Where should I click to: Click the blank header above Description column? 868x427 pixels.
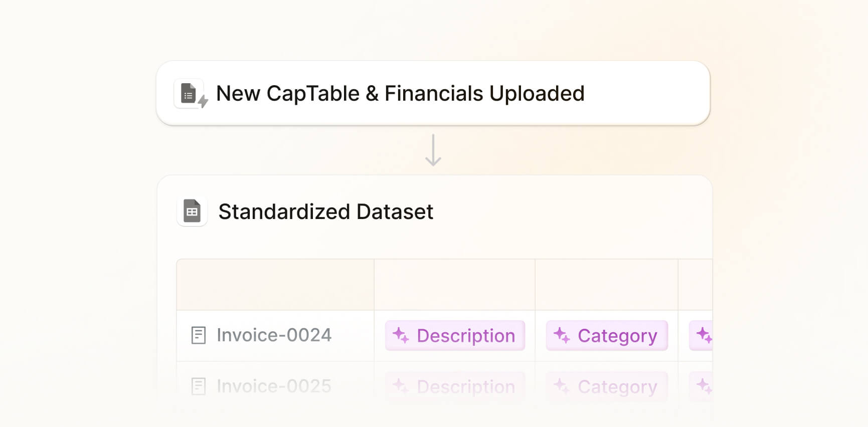[x=454, y=285]
